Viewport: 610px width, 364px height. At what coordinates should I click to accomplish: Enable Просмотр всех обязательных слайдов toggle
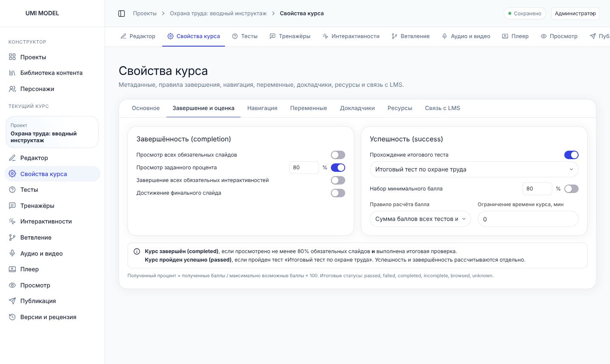338,155
